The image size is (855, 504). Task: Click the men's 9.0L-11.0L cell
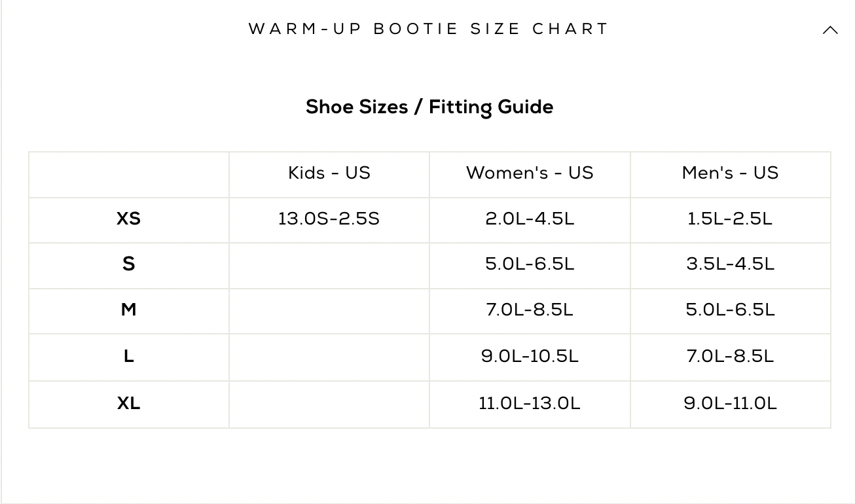730,403
